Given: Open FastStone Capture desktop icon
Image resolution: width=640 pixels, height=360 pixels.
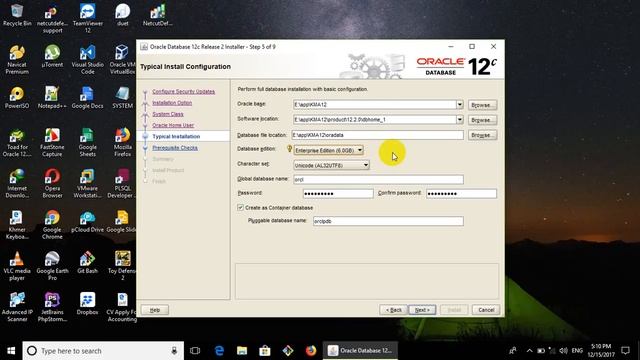Looking at the screenshot, I should pos(52,143).
